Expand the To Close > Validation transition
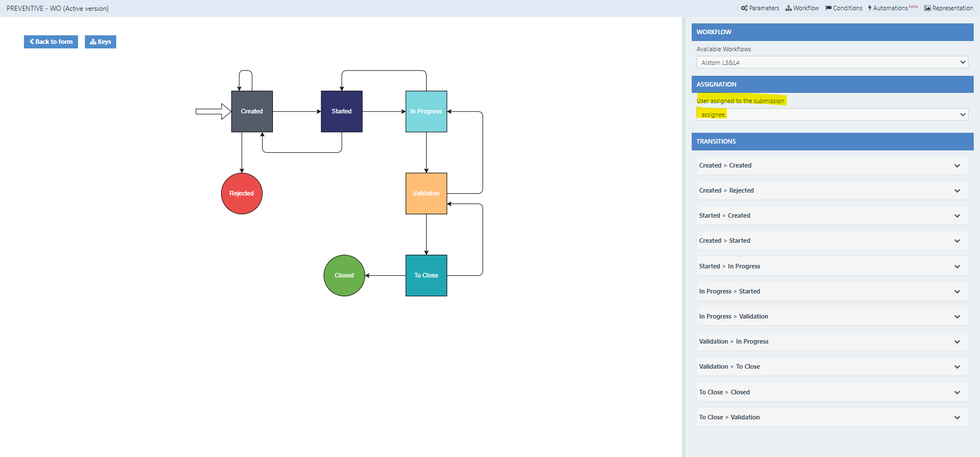The height and width of the screenshot is (457, 980). click(x=832, y=417)
